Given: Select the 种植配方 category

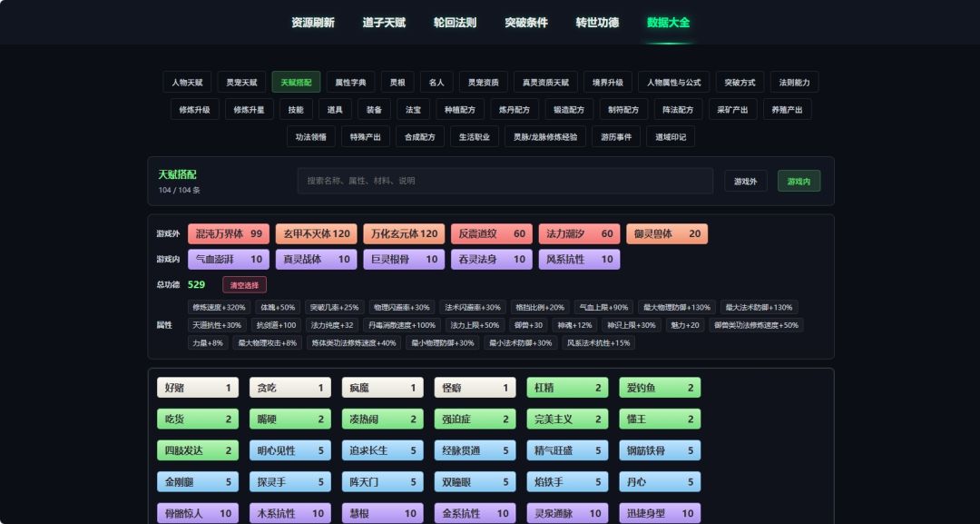Looking at the screenshot, I should point(460,109).
